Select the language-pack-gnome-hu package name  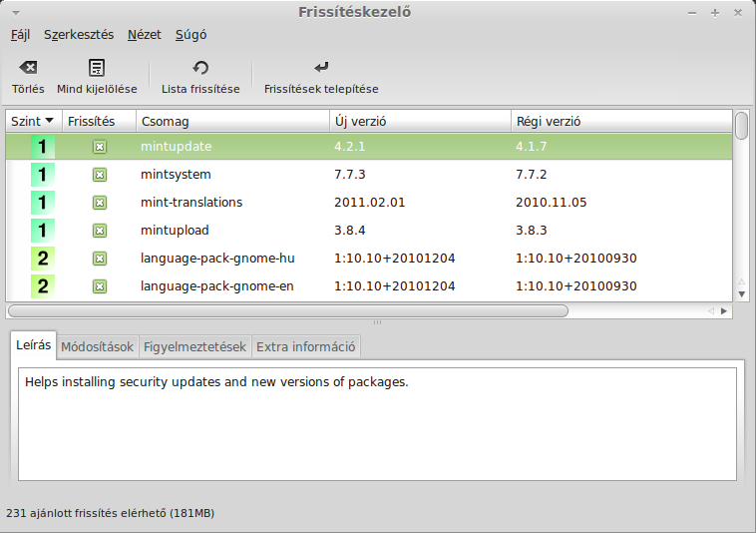coord(217,259)
